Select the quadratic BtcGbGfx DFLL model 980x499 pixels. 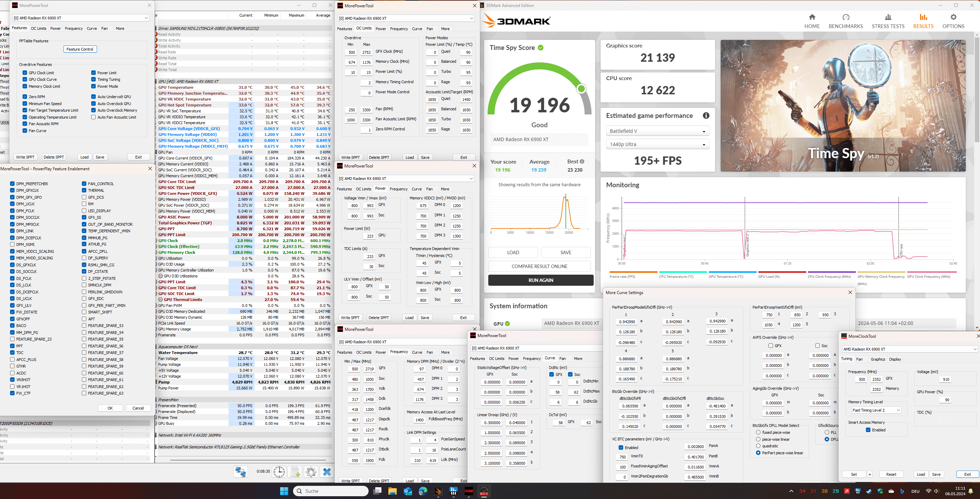[758, 446]
